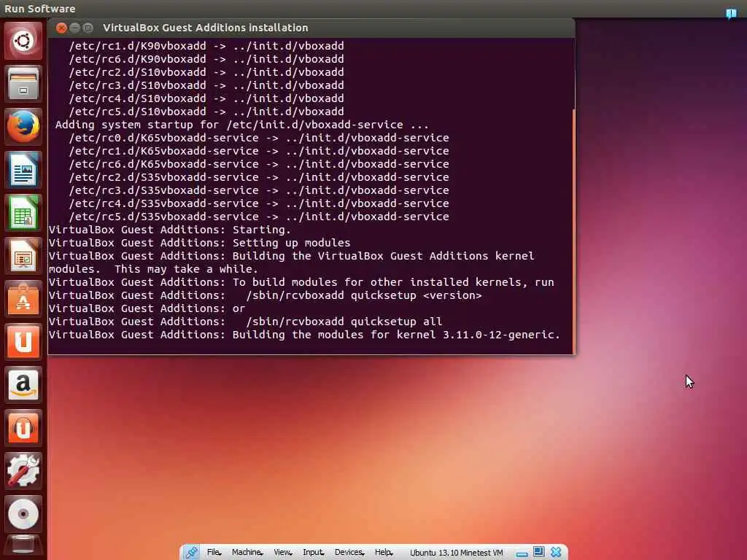
Task: Click the terminal window vertical scrollbar
Action: click(x=573, y=230)
